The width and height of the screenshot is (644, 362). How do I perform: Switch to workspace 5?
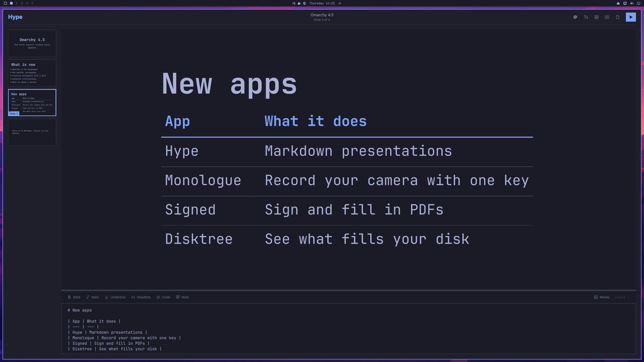click(32, 3)
